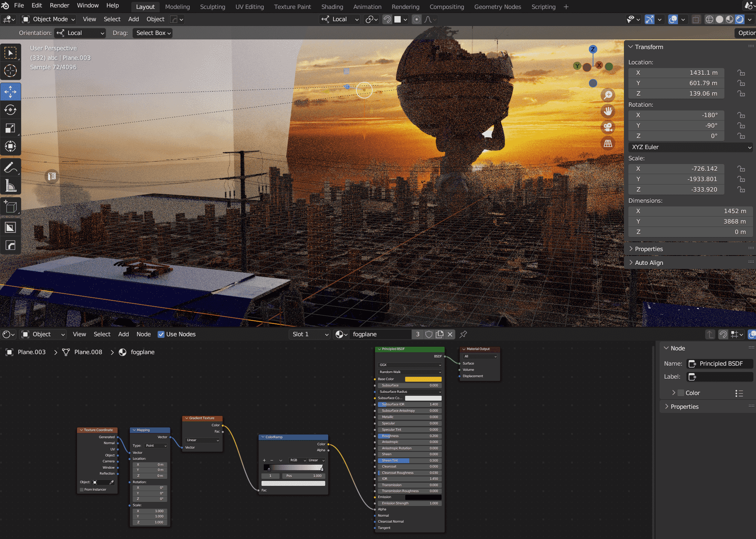Enable From Instancer checkbox
Image resolution: width=756 pixels, height=539 pixels.
pos(82,490)
